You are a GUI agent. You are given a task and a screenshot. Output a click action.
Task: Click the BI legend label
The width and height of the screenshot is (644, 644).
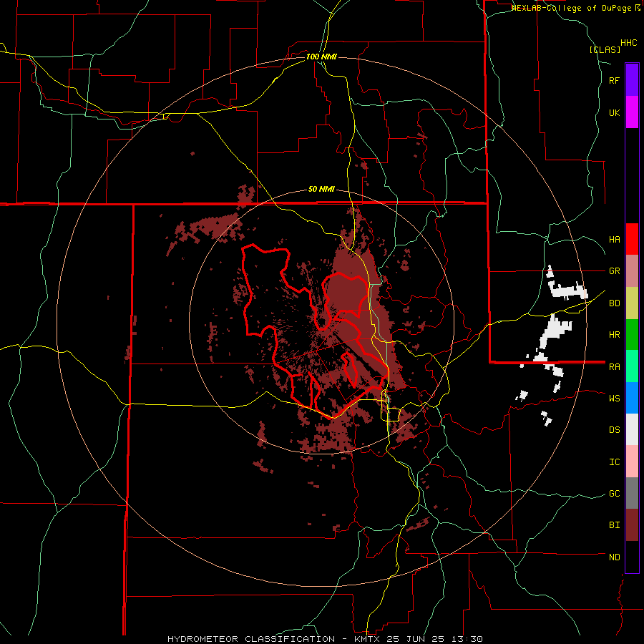pyautogui.click(x=614, y=525)
